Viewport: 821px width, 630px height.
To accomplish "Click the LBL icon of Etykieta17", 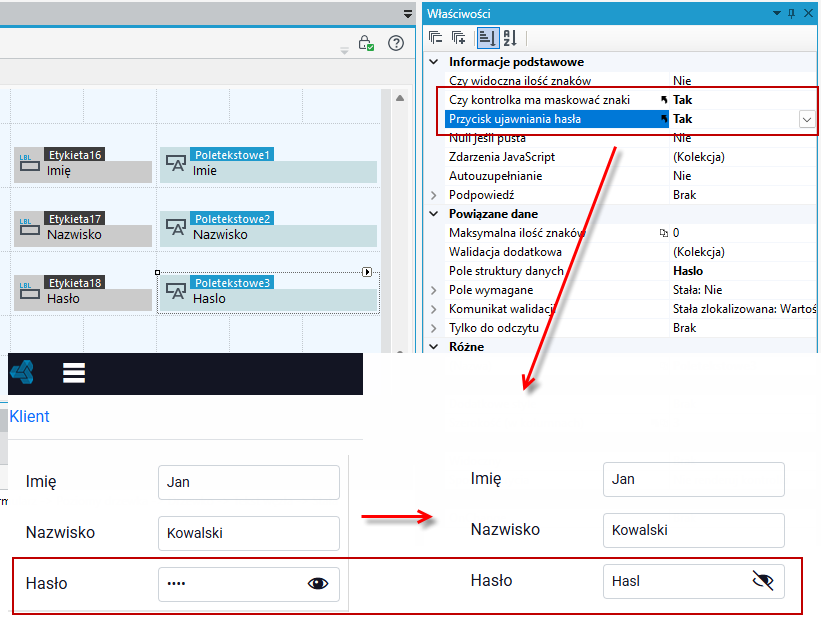I will (29, 228).
